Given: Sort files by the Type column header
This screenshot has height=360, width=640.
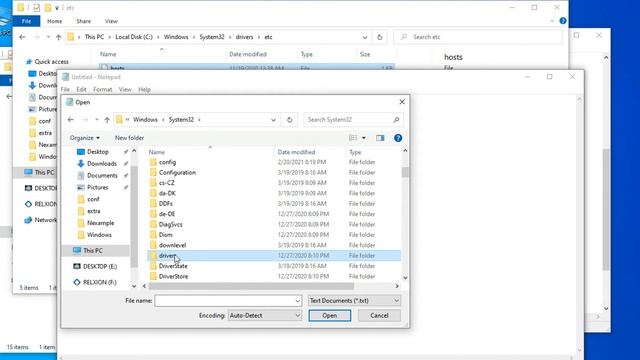Looking at the screenshot, I should coord(355,152).
